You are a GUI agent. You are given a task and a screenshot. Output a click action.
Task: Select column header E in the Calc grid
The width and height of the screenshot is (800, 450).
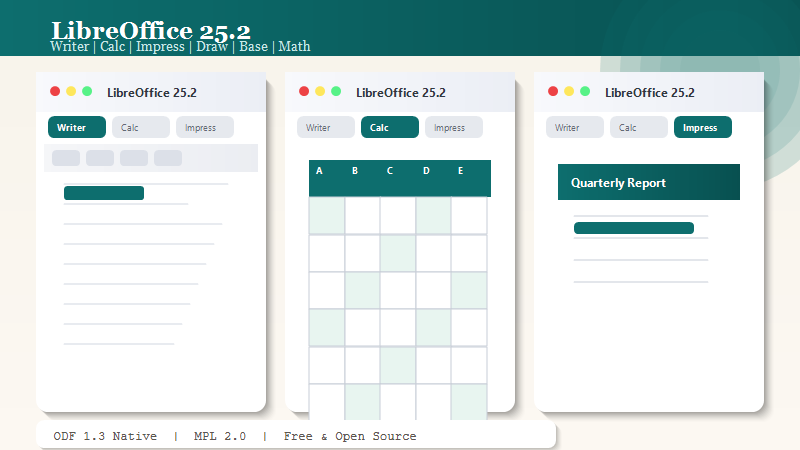click(x=461, y=171)
